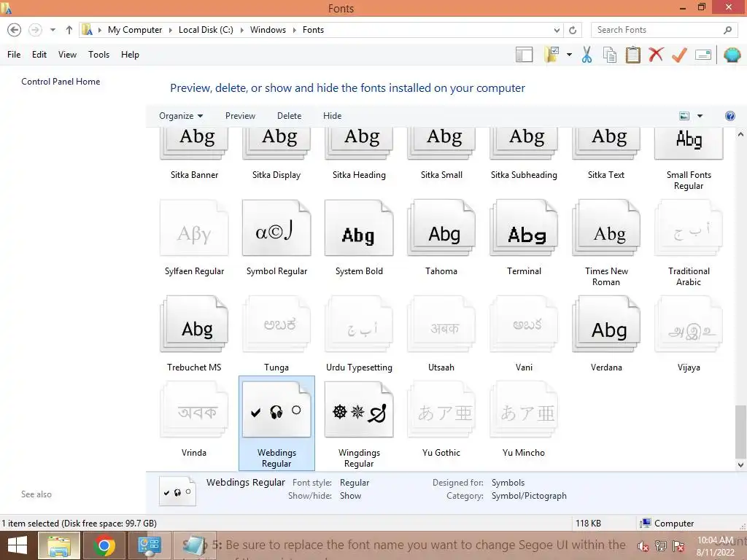The height and width of the screenshot is (560, 747).
Task: Click the muted volume tray icon
Action: pos(643,546)
